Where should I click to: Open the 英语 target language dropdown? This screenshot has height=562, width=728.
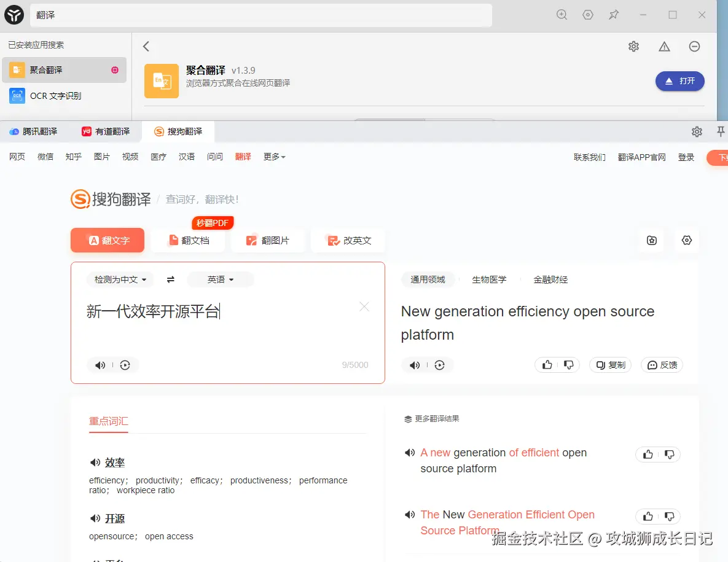(220, 279)
